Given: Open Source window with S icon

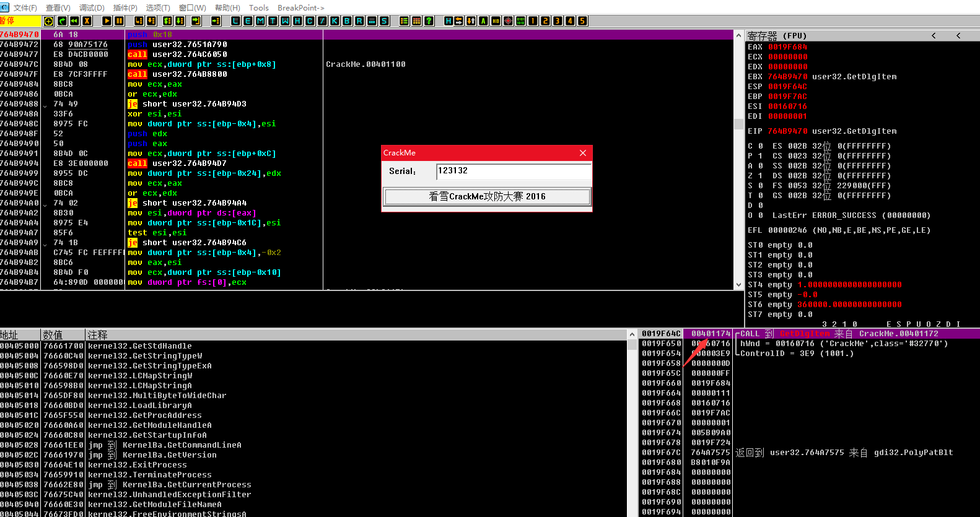Looking at the screenshot, I should tap(384, 21).
